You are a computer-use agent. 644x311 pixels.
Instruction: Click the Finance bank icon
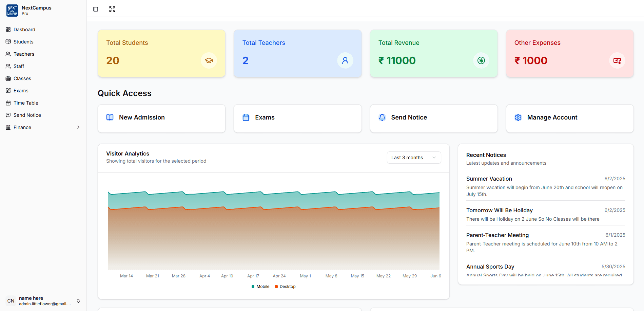[x=8, y=127]
